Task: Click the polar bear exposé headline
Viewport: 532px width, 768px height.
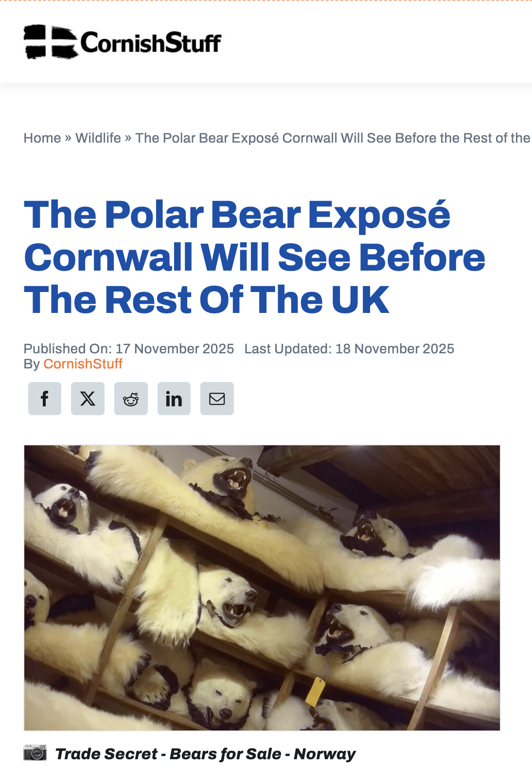Action: [x=254, y=257]
